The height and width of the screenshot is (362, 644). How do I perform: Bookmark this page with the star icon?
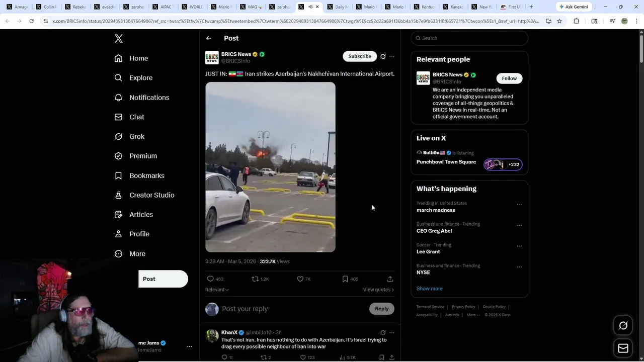point(559,21)
